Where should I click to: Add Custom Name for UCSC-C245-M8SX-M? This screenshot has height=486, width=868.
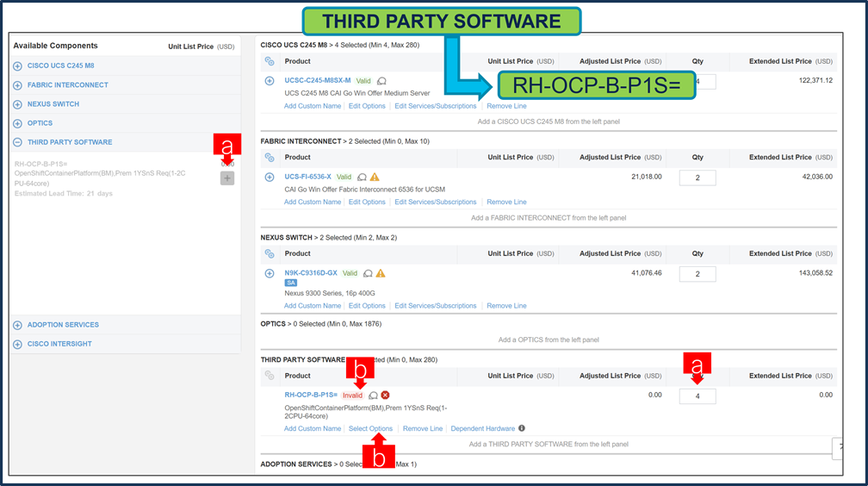coord(313,106)
